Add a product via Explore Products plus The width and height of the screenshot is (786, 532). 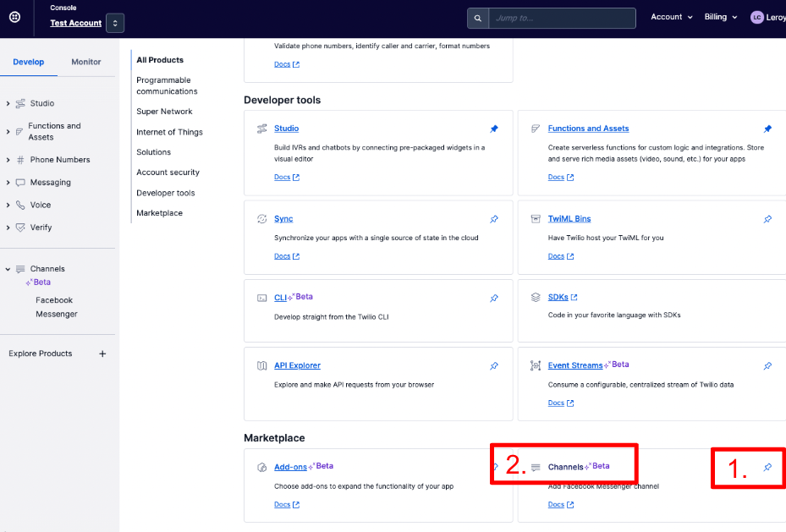(x=102, y=354)
